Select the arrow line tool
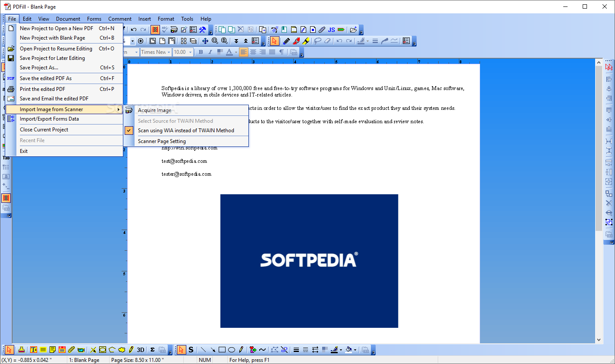Viewport: 615px width, 364px height. tap(213, 350)
